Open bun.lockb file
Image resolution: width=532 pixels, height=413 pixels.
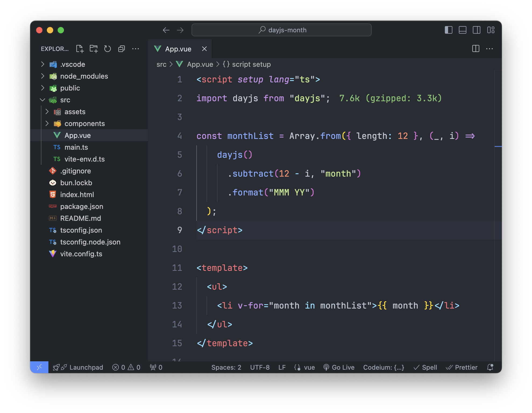click(89, 183)
